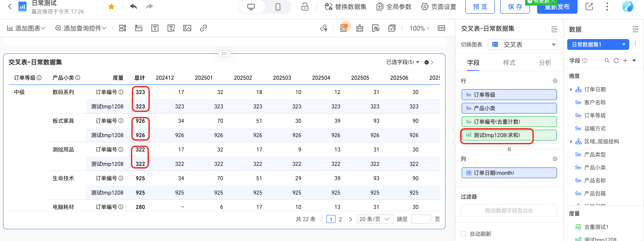Switch to the 样式 tab
Image resolution: width=644 pixels, height=241 pixels.
click(509, 63)
